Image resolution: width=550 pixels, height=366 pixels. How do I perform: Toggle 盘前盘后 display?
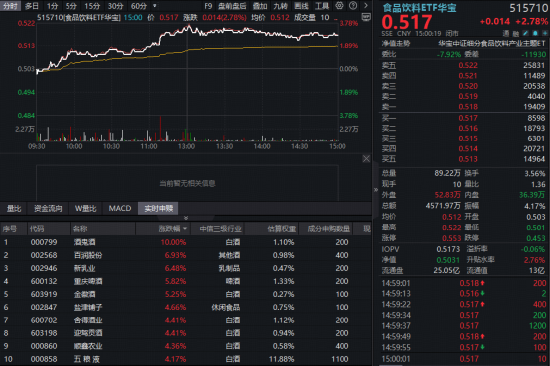tap(232, 6)
